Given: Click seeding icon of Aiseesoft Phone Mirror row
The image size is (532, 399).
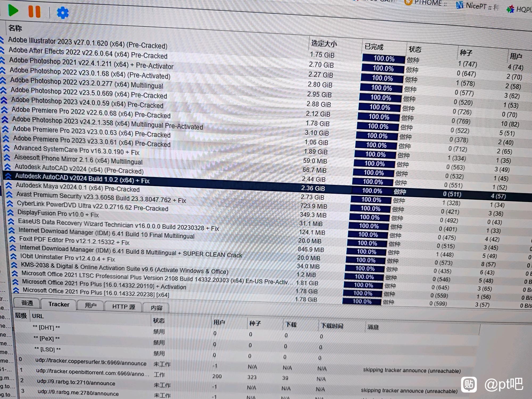Looking at the screenshot, I should coord(7,158).
